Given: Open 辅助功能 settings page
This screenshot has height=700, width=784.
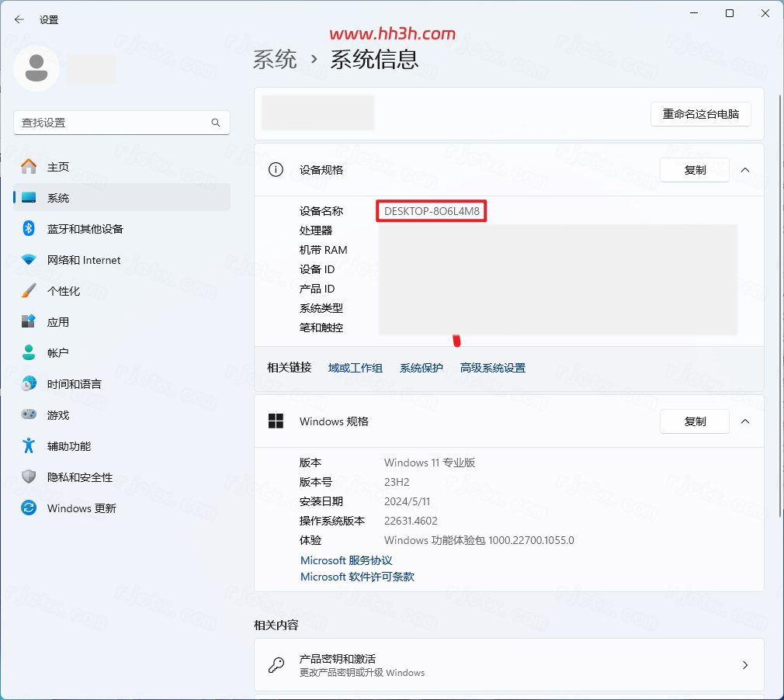Looking at the screenshot, I should (x=122, y=445).
